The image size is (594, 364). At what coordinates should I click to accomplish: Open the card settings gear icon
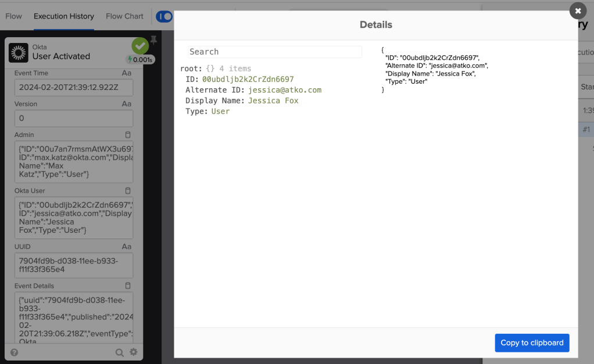coord(133,352)
